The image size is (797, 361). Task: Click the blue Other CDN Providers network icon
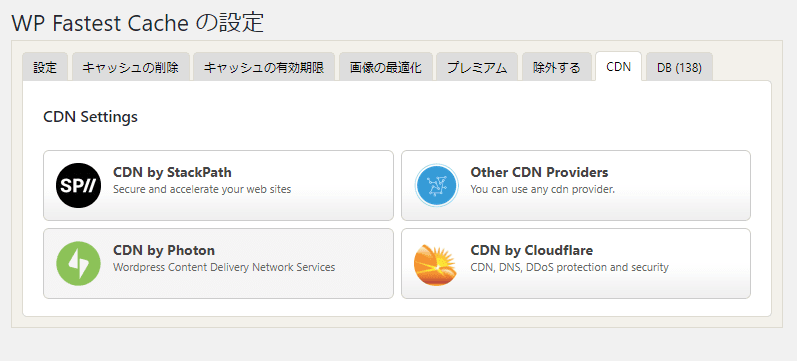[x=437, y=186]
